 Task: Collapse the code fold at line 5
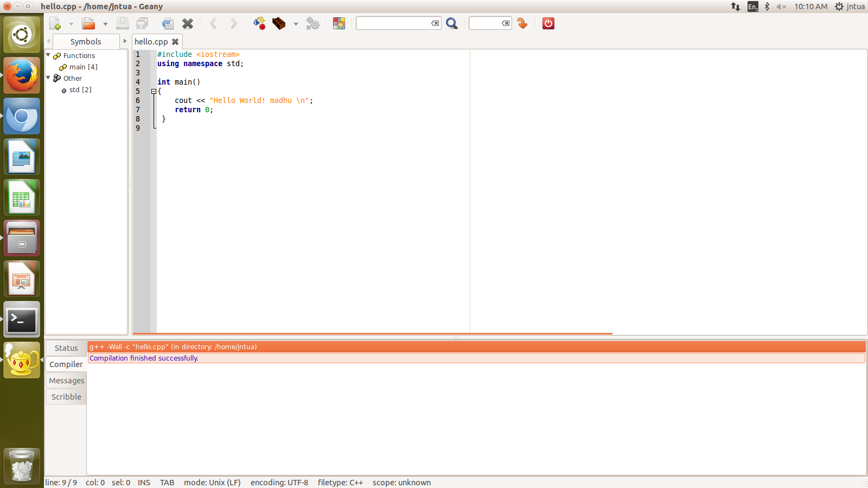pos(154,92)
